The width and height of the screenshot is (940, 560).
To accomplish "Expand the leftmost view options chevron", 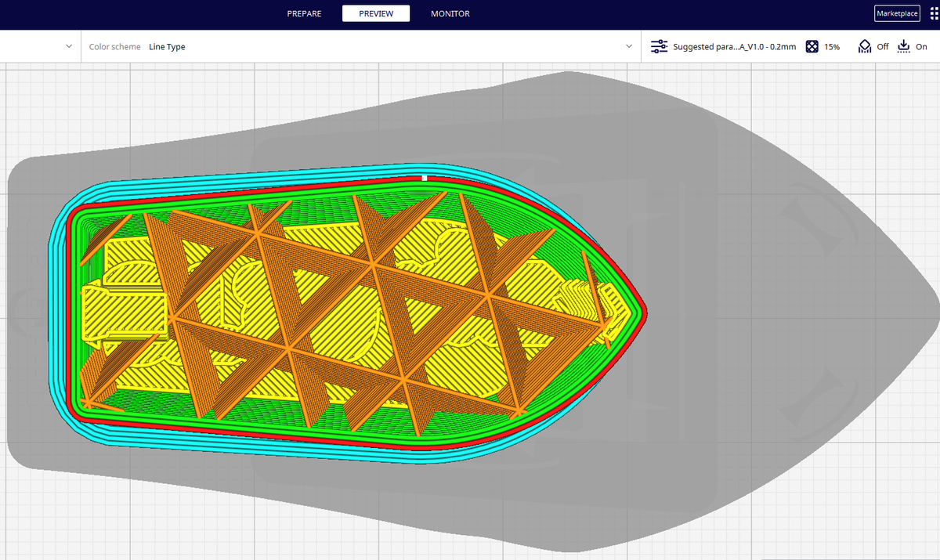I will (68, 45).
